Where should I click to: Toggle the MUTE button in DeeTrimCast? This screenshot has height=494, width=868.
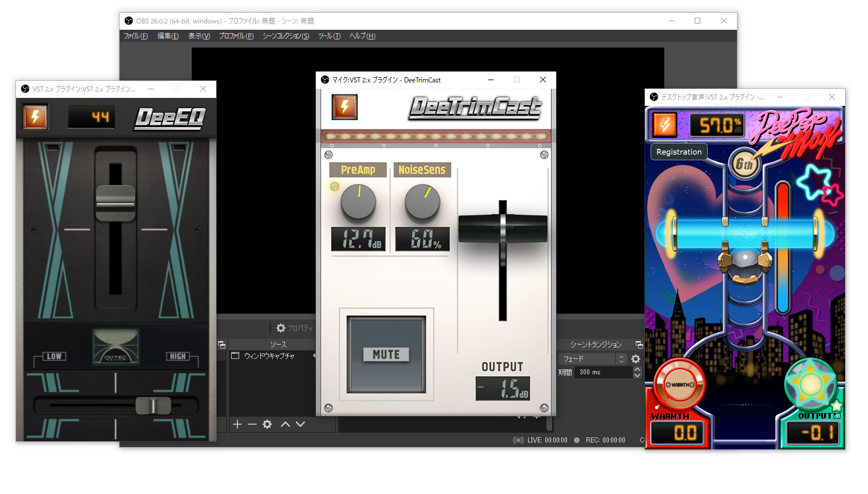tap(386, 354)
